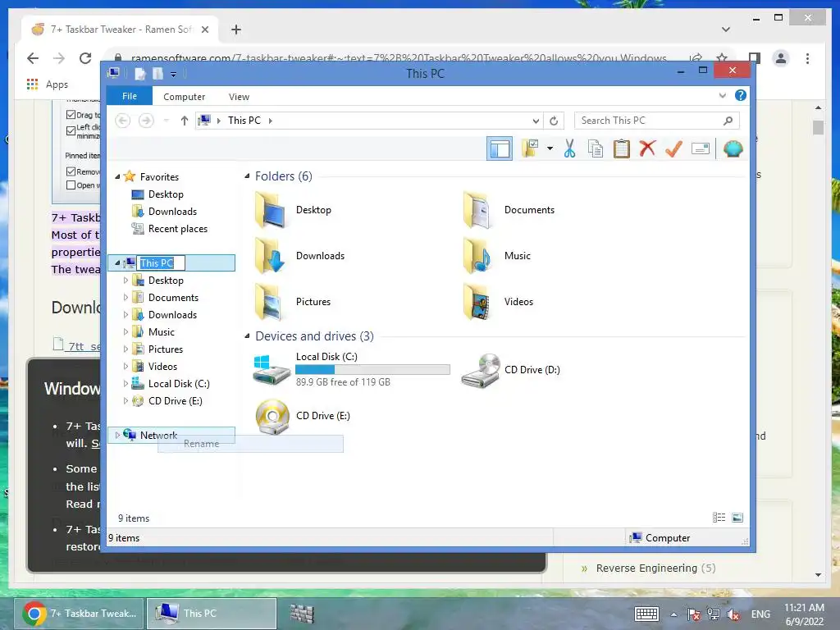The width and height of the screenshot is (840, 630).
Task: Open the address bar history dropdown
Action: click(x=535, y=121)
